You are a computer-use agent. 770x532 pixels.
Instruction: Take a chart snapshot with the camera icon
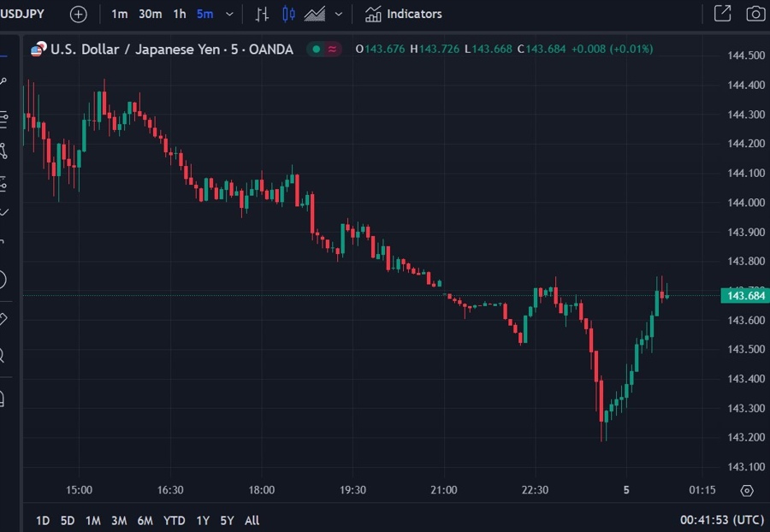(755, 14)
